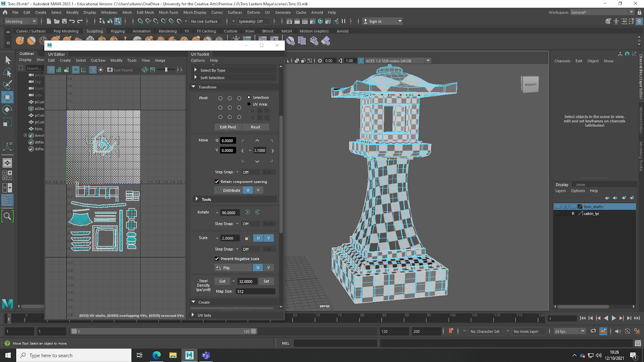Image resolution: width=644 pixels, height=362 pixels.
Task: Activate the Lasso select tool
Action: [8, 72]
